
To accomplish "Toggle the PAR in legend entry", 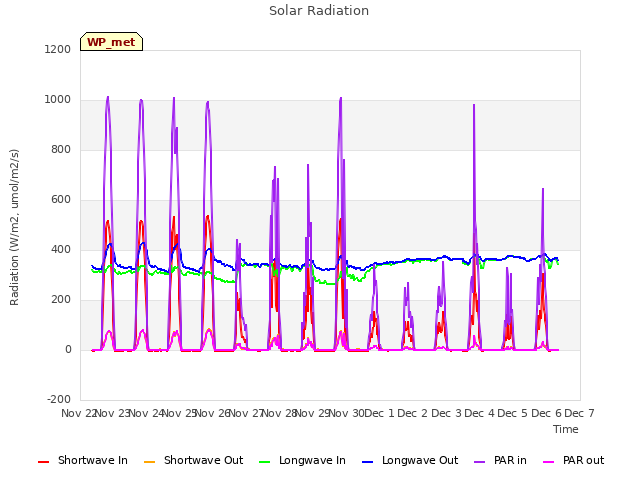I will (x=500, y=460).
